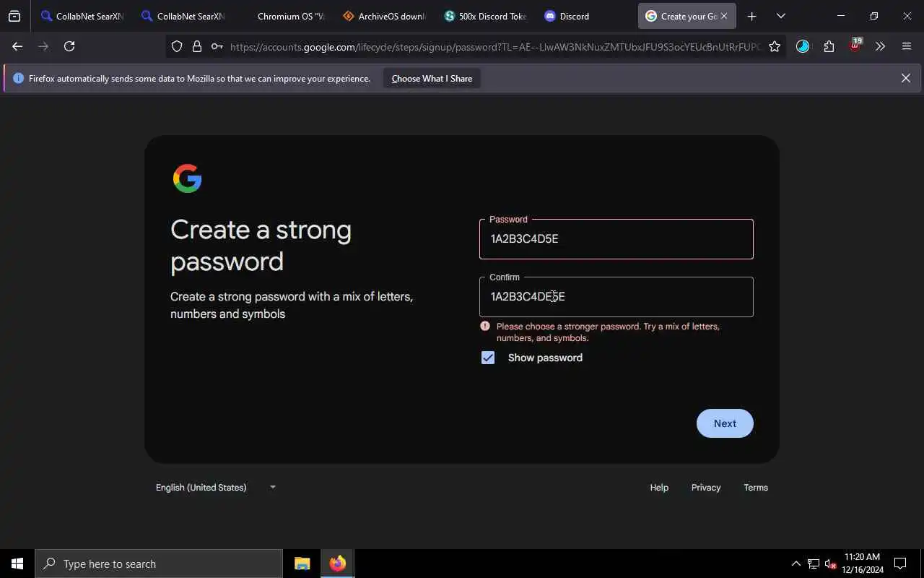Open the network status tray icon
Screen dimensions: 924x578
click(x=814, y=564)
